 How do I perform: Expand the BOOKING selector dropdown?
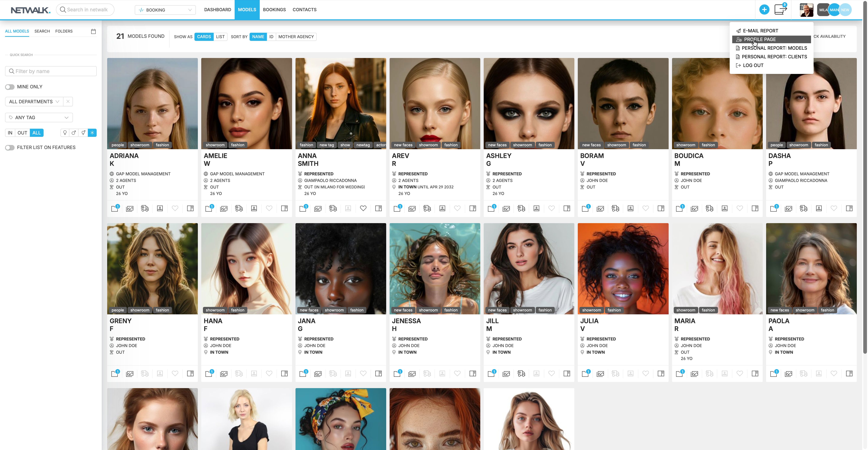[165, 10]
